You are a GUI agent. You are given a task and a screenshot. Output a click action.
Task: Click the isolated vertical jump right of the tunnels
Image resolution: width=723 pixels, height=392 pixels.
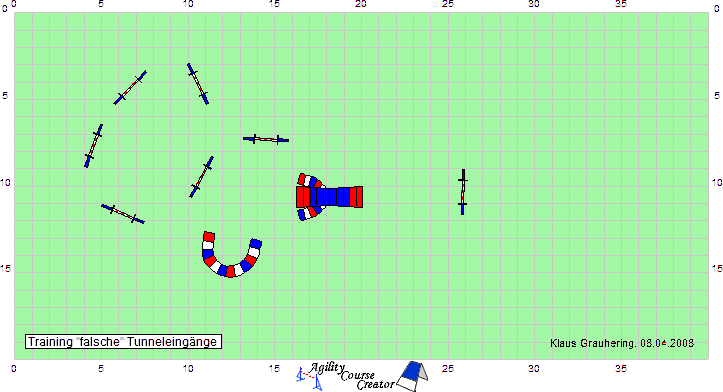(463, 192)
